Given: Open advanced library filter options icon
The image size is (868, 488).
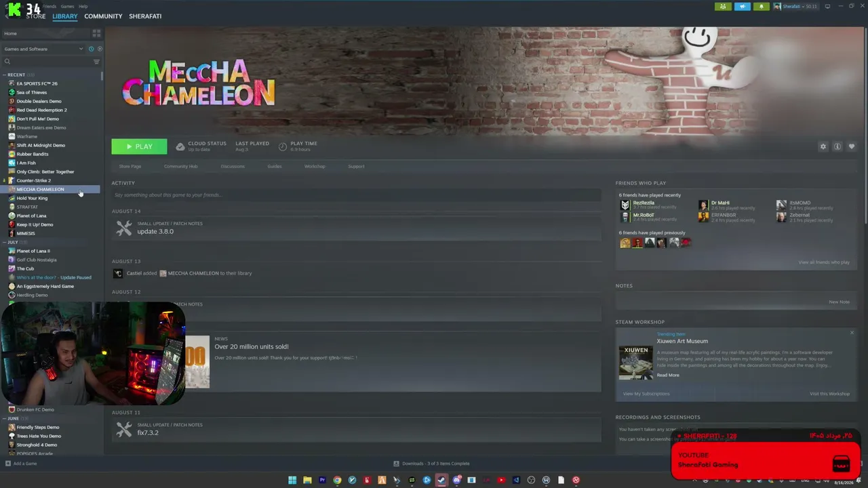Looking at the screenshot, I should 96,62.
